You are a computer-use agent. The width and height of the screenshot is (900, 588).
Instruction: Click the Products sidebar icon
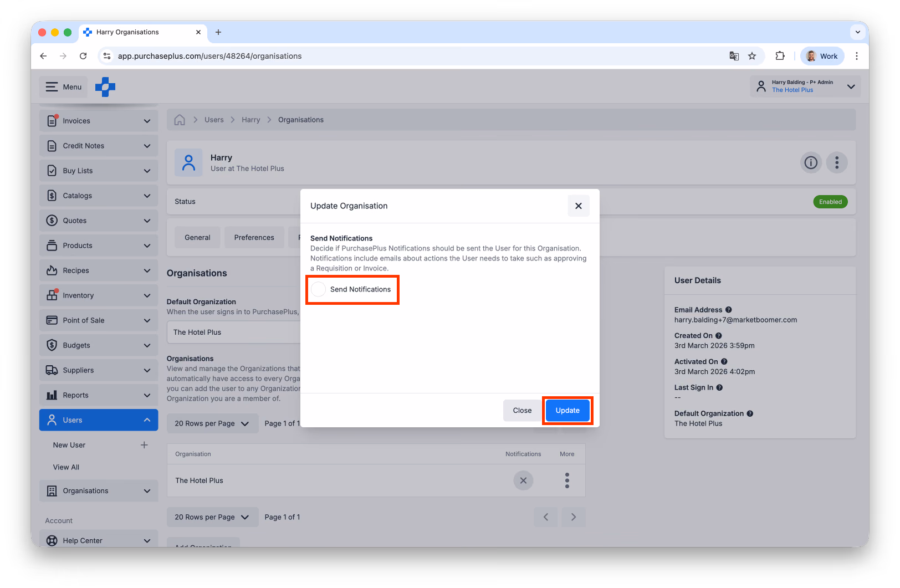coord(52,246)
